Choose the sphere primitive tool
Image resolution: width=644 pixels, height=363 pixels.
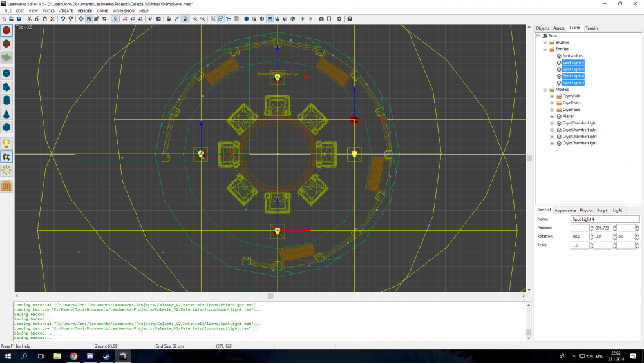(6, 127)
